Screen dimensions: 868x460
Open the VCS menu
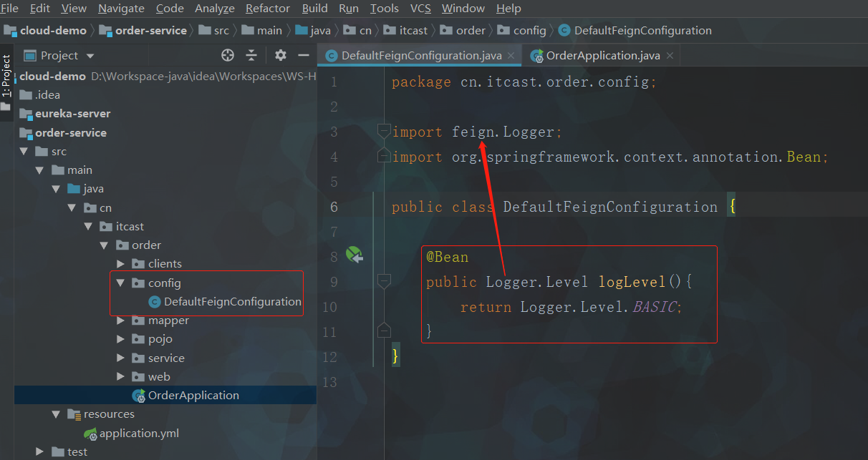[420, 9]
